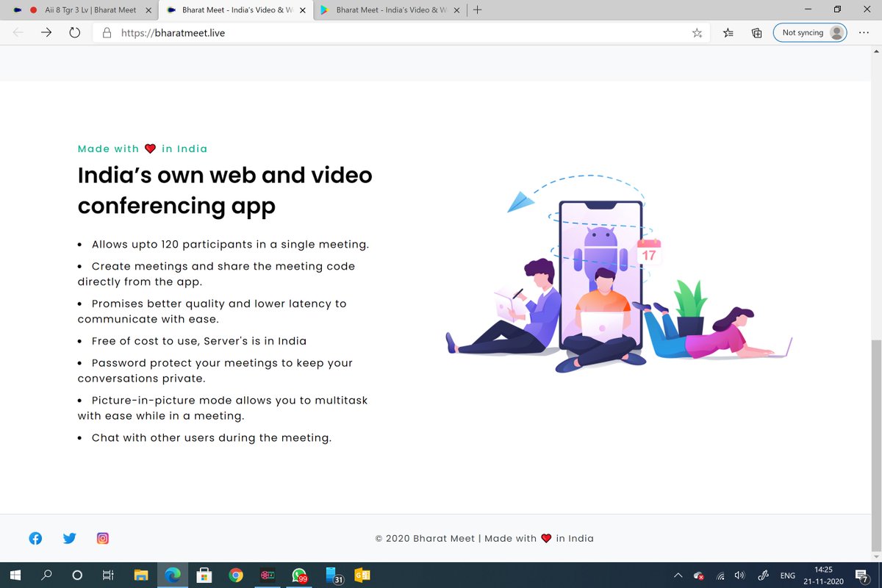Image resolution: width=882 pixels, height=588 pixels.
Task: Select the second Bharat Meet - India's Video tab
Action: tap(235, 10)
